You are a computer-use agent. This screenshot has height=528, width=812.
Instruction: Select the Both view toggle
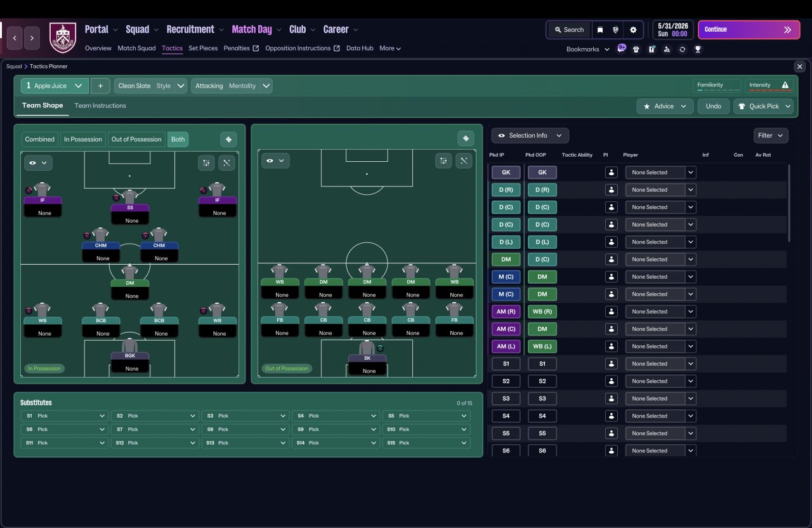point(178,140)
